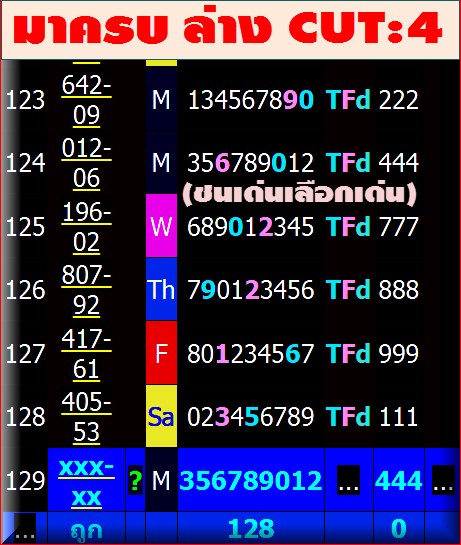The image size is (461, 545).
Task: Click the M day cell in row 124
Action: [161, 162]
